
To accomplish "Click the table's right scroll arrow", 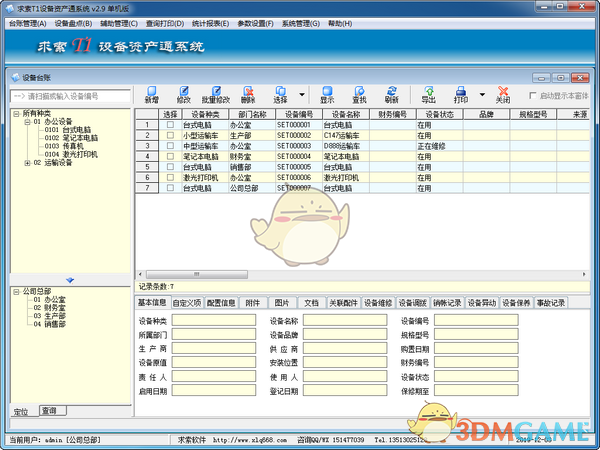I will 584,274.
